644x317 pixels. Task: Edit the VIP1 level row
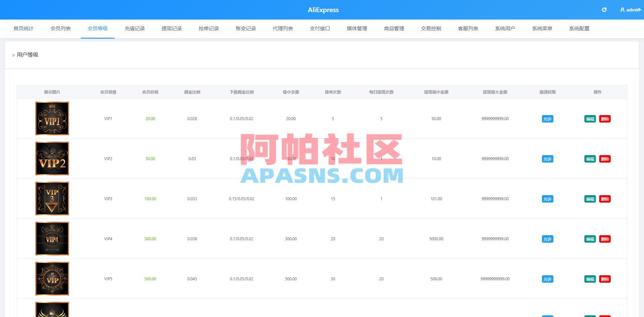[590, 119]
